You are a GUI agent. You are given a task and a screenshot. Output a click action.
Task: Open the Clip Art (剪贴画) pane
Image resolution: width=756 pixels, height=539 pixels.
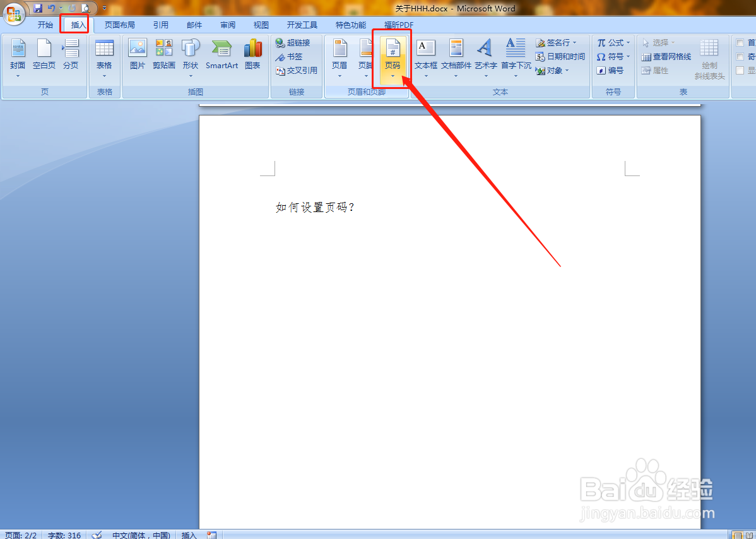coord(163,56)
